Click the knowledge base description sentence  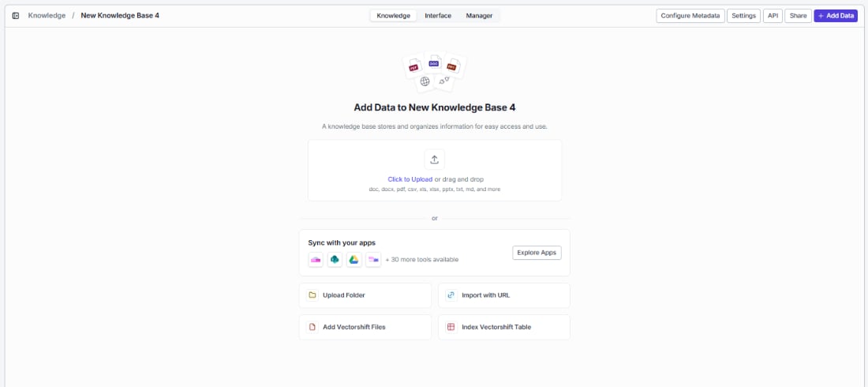(x=435, y=126)
